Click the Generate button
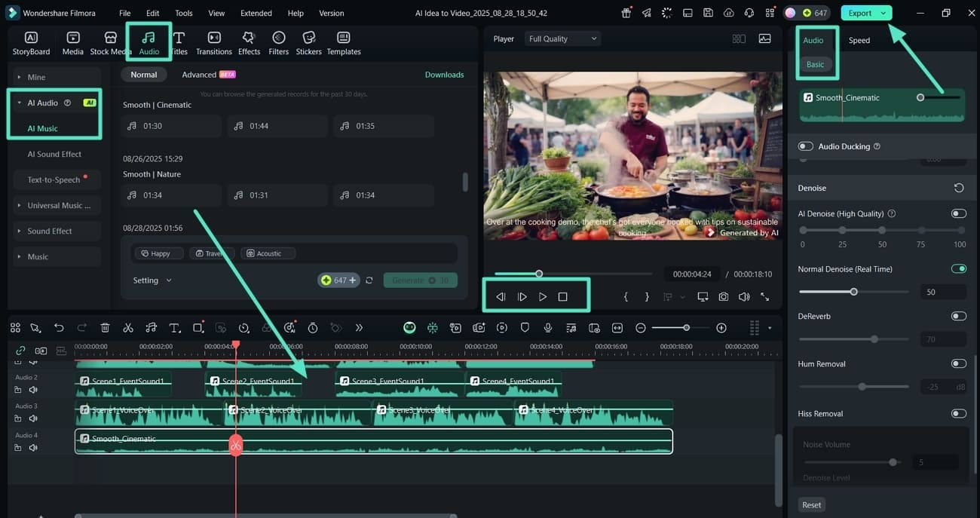The height and width of the screenshot is (518, 980). coord(420,280)
